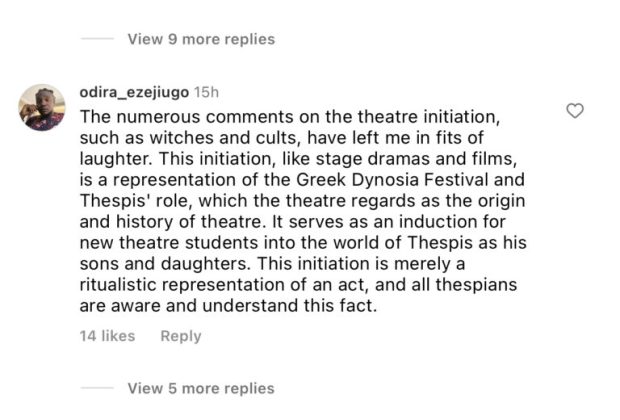Click the dash line beside 9 more replies
The image size is (620, 420).
click(96, 39)
